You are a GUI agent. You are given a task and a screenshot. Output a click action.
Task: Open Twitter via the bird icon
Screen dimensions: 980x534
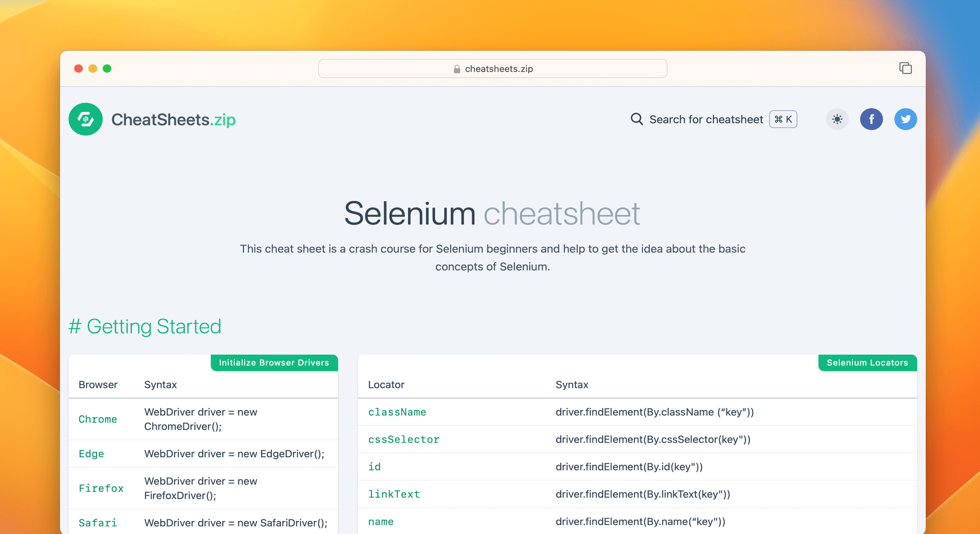coord(906,119)
